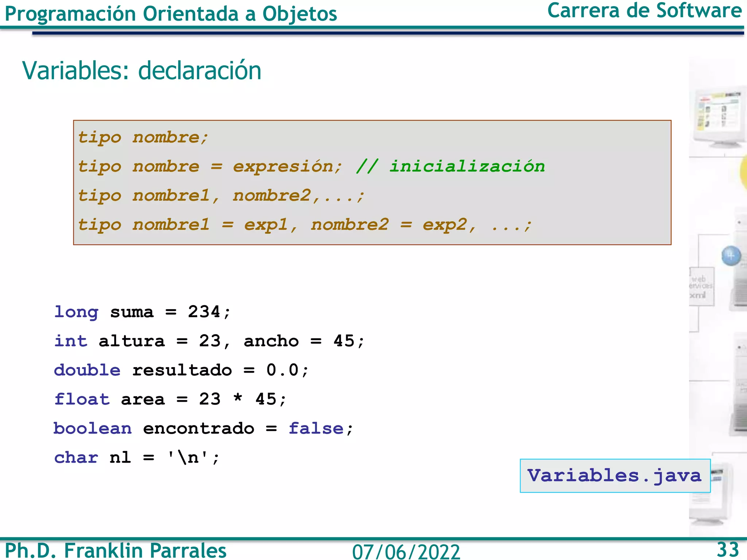The height and width of the screenshot is (560, 747).
Task: Click the code line 'float area = 23 * 45;'
Action: click(170, 399)
